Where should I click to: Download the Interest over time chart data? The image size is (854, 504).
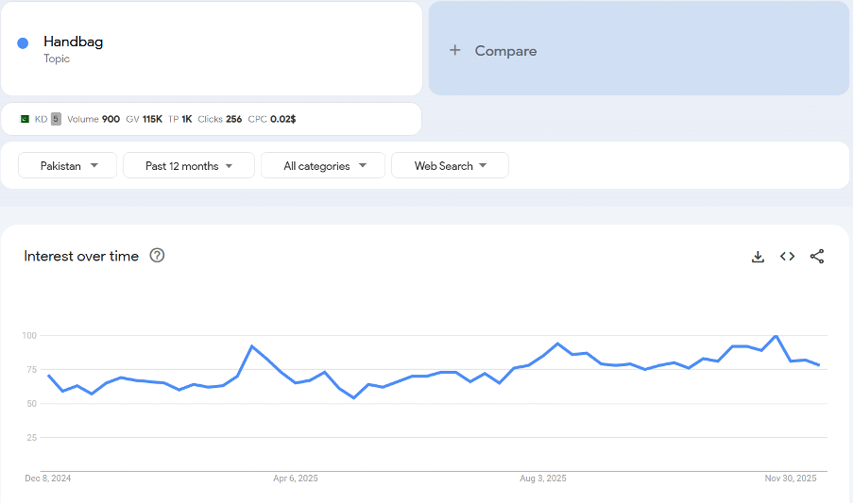click(x=758, y=257)
